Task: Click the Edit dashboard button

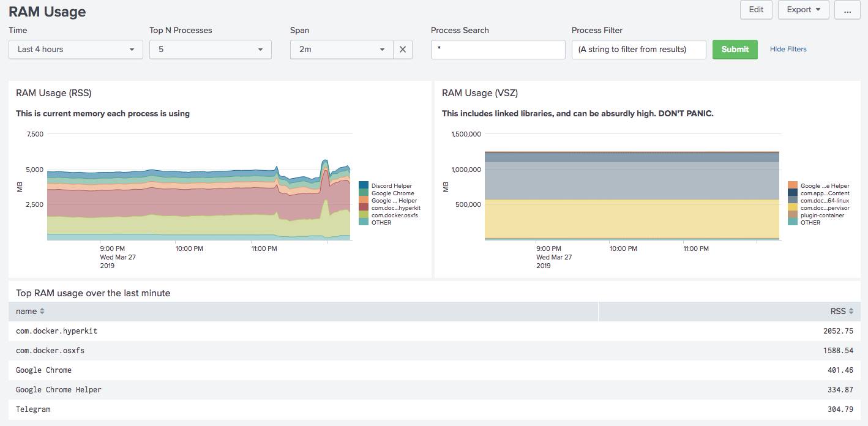Action: 756,10
